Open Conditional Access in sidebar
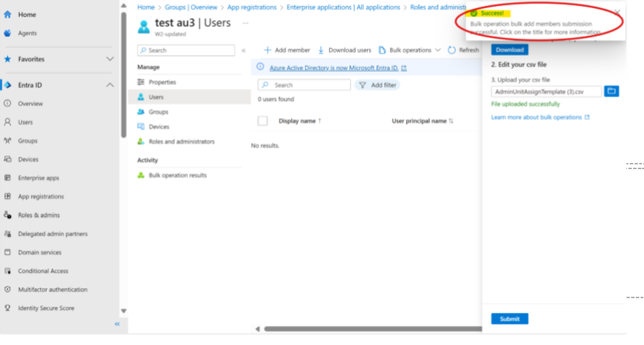Image resolution: width=644 pixels, height=345 pixels. [43, 270]
